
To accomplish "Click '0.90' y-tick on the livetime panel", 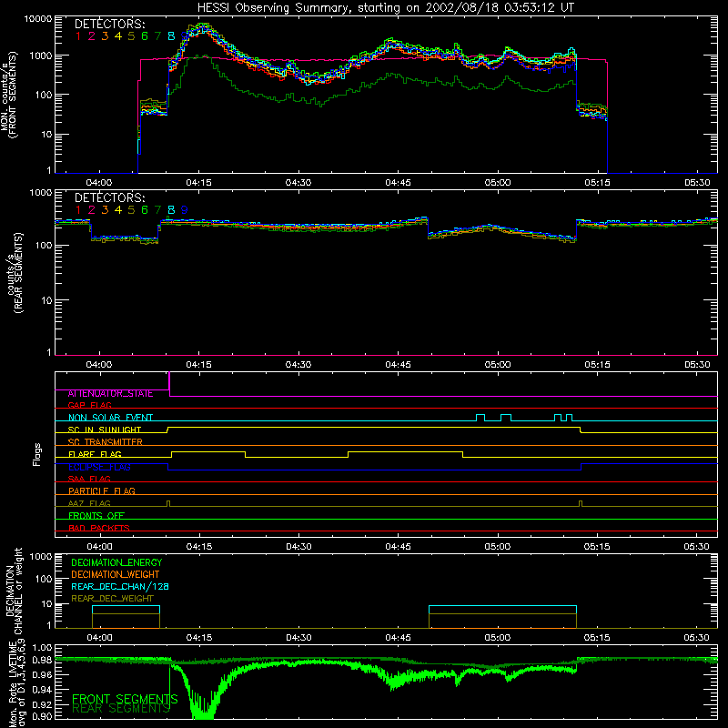I will click(42, 716).
